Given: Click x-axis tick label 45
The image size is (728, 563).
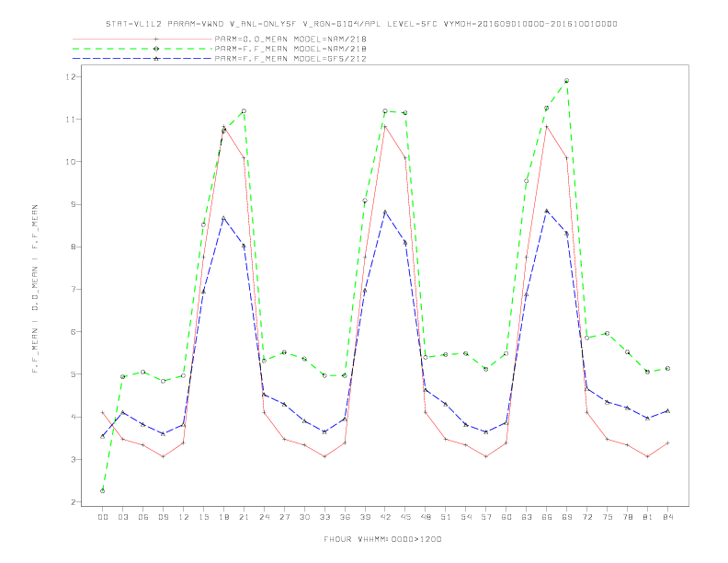Looking at the screenshot, I should [405, 517].
